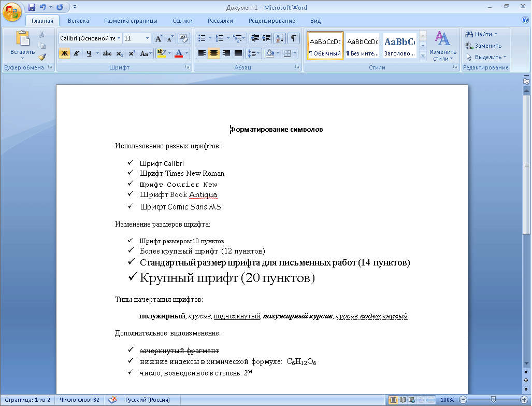Open Шрифт dialog launcher

tap(188, 67)
